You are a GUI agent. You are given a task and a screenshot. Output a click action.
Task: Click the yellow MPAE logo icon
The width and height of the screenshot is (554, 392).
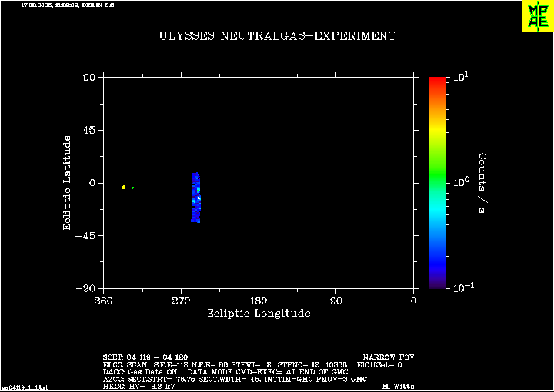coord(538,17)
